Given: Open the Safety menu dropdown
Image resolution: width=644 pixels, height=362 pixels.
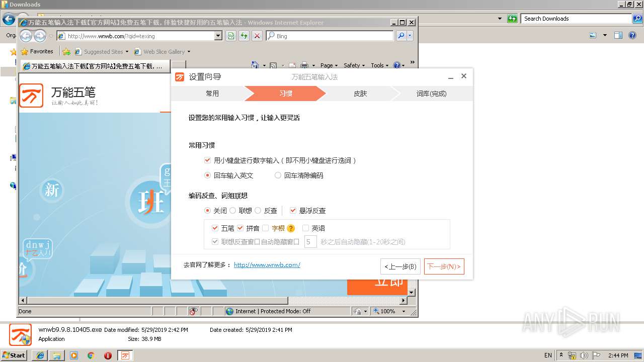Looking at the screenshot, I should 354,65.
